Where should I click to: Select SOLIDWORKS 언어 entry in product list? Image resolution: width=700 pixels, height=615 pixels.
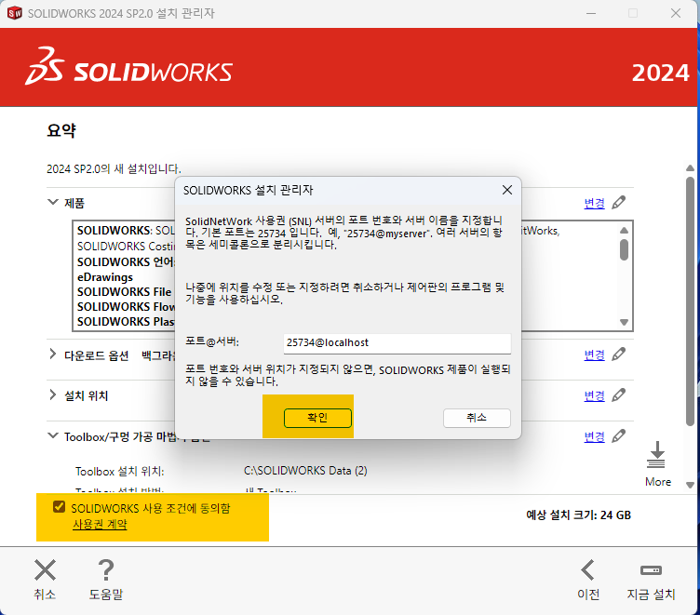click(126, 261)
